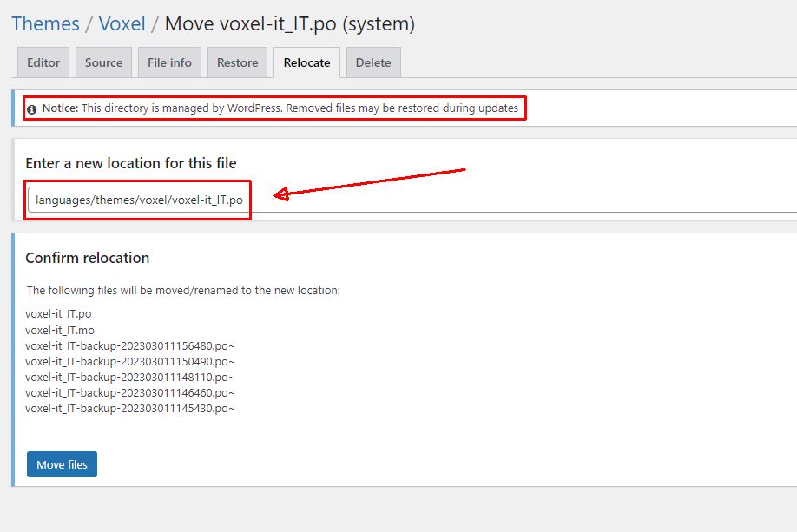Image resolution: width=797 pixels, height=532 pixels.
Task: Switch to the Source tab
Action: click(103, 62)
